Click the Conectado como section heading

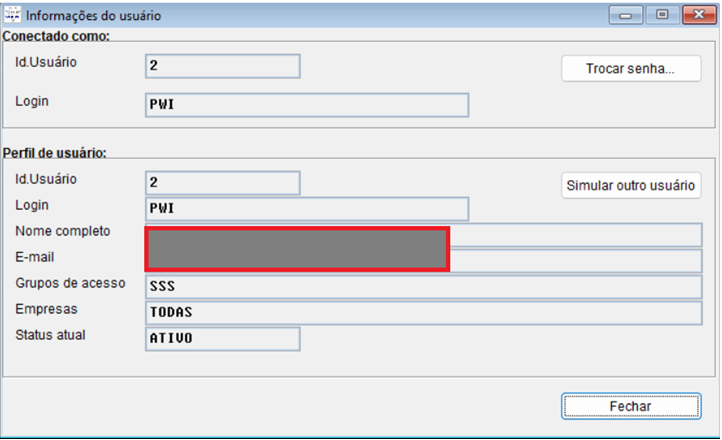(56, 37)
